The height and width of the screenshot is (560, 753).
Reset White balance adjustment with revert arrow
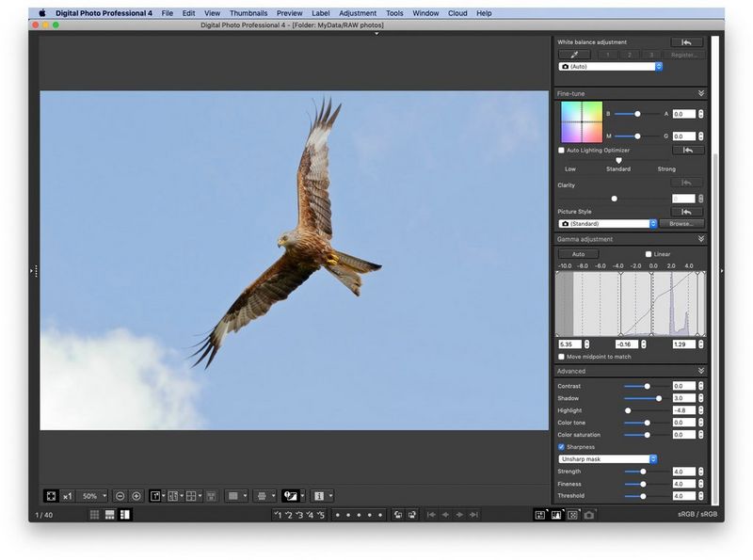(x=686, y=41)
